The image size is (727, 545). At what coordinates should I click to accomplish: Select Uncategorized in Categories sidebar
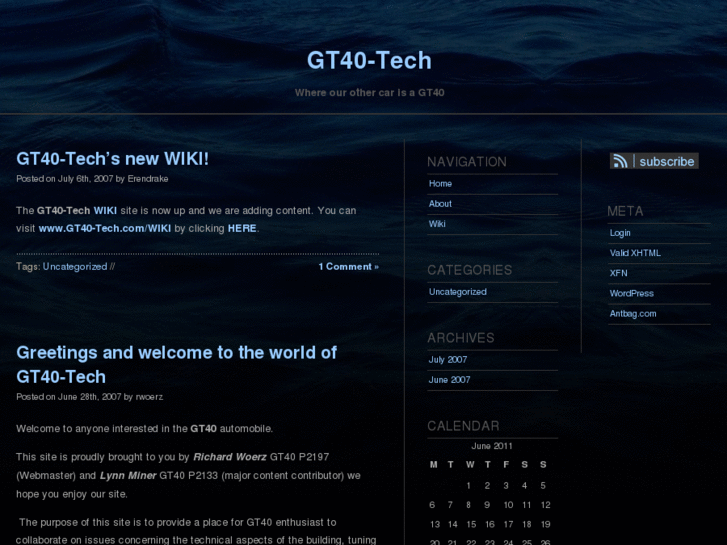tap(458, 292)
